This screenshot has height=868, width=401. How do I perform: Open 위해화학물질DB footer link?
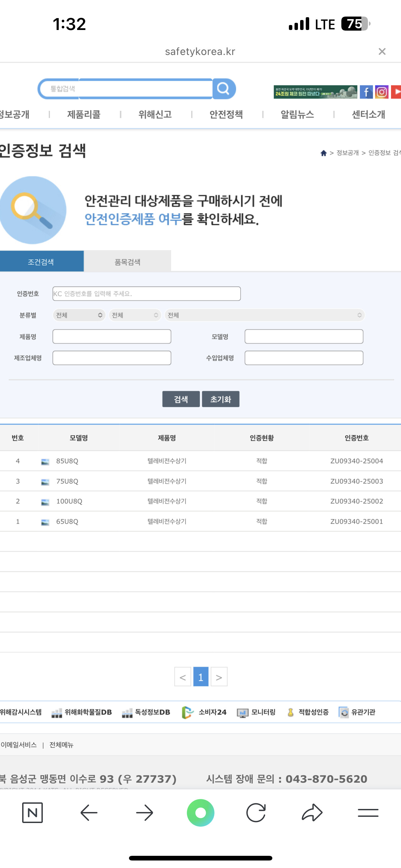click(82, 712)
